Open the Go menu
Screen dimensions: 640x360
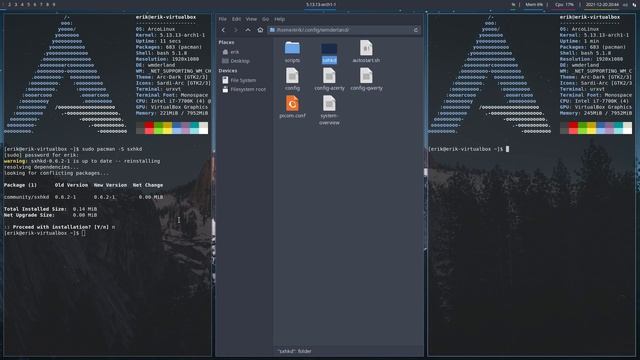coord(265,19)
